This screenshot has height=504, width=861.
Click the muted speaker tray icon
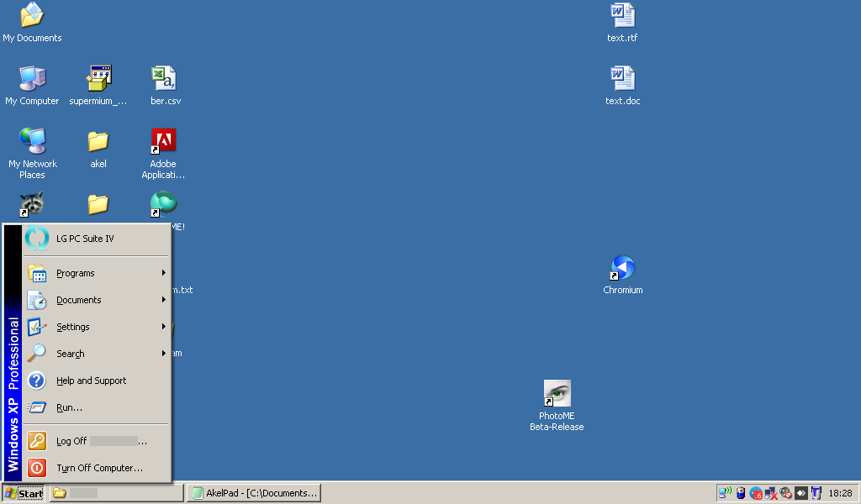[786, 493]
